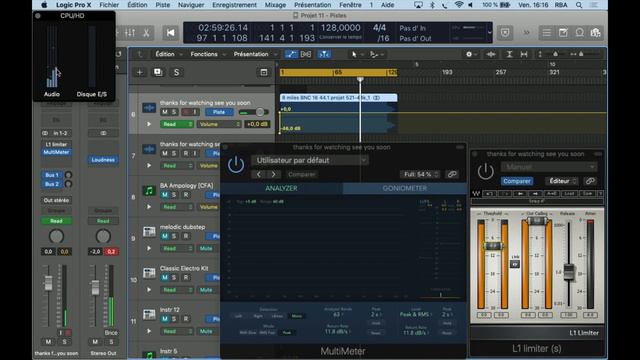Adjust the L1 Release fader
Screen dimensions: 640x360
tap(569, 272)
